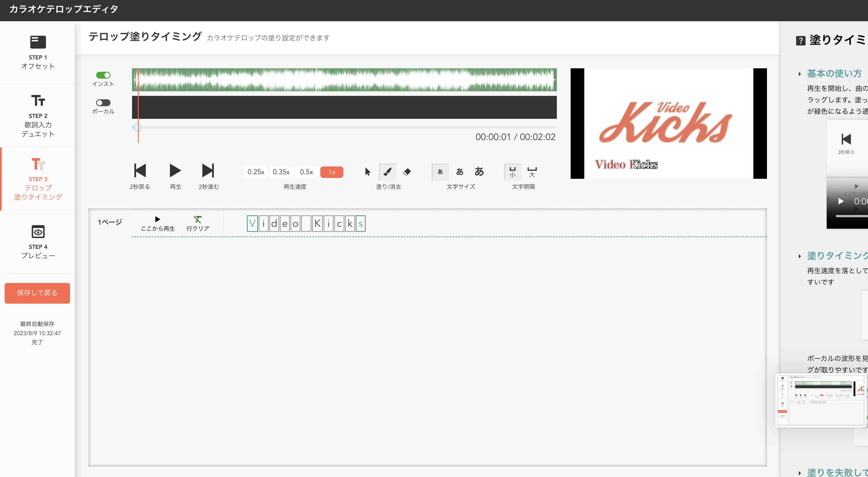Expand the 塗りを失敗して help section
868x477 pixels.
tap(837, 472)
